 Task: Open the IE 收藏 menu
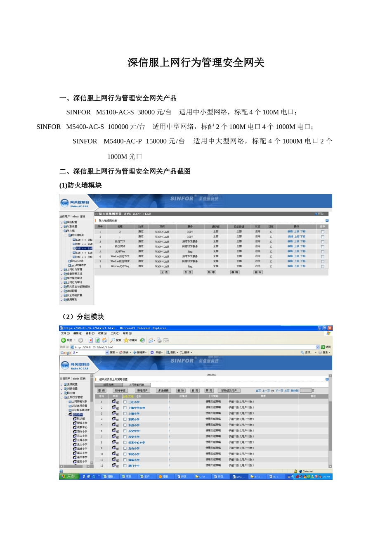102,333
